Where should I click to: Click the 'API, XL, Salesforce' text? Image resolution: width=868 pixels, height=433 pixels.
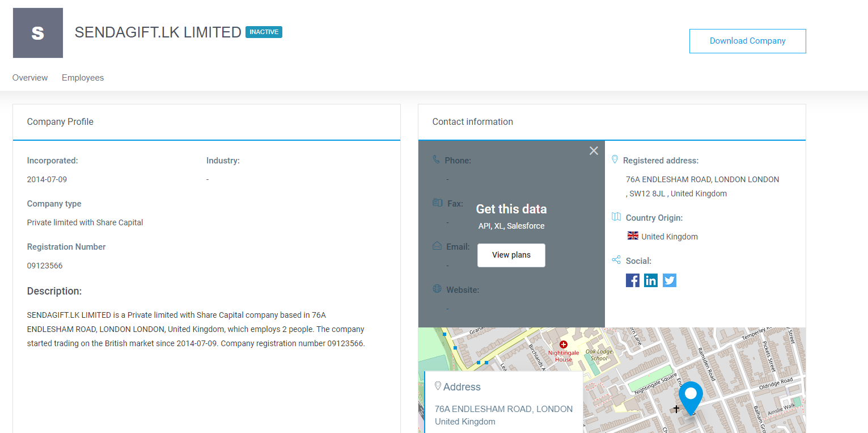coord(511,226)
